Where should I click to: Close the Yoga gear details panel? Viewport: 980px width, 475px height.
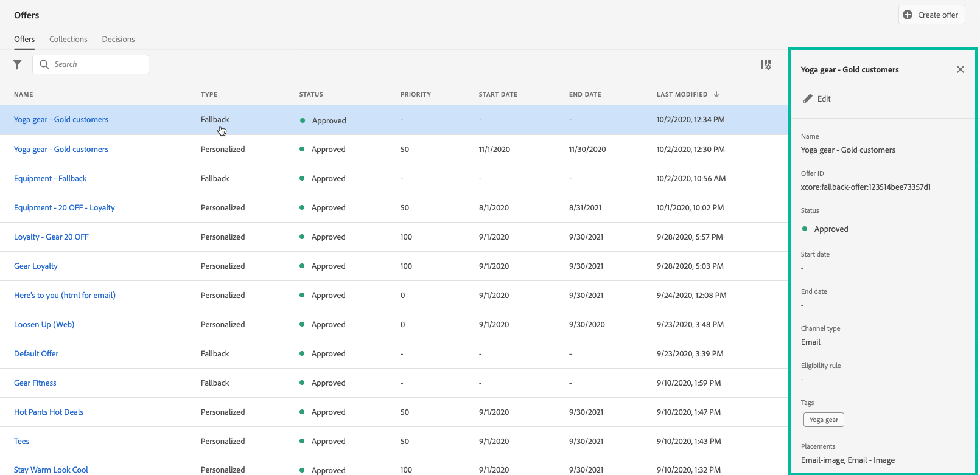(960, 69)
